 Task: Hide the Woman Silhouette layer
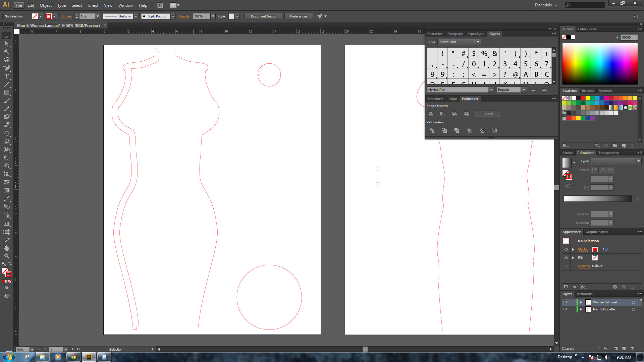click(x=565, y=302)
